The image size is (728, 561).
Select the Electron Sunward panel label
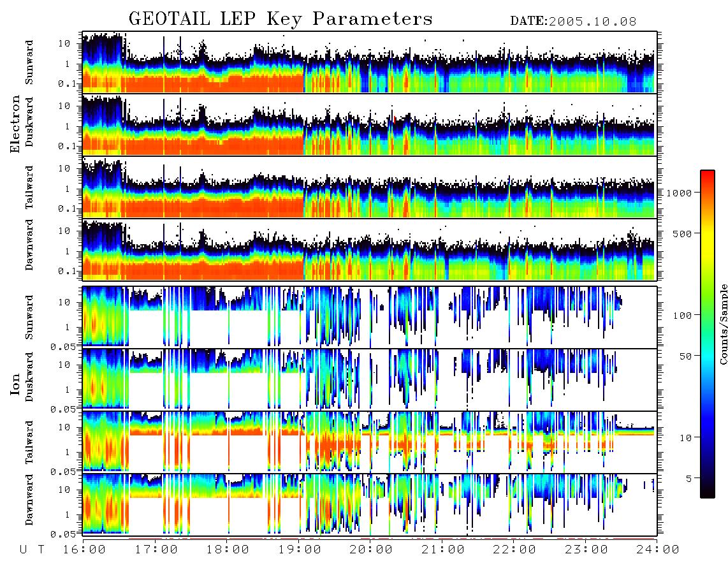coord(29,62)
